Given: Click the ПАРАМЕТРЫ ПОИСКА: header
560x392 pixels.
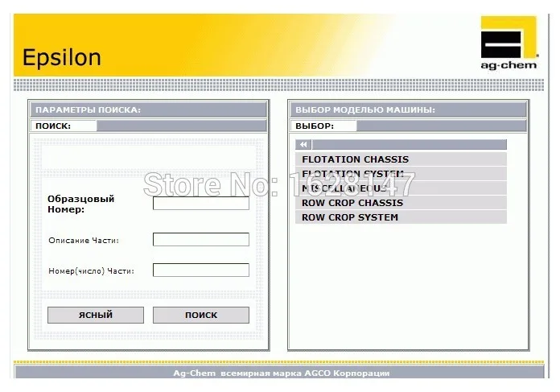Looking at the screenshot, I should click(x=149, y=109).
